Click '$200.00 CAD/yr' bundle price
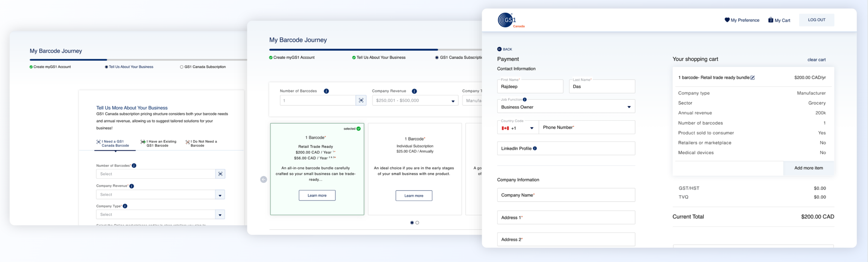 (x=810, y=78)
